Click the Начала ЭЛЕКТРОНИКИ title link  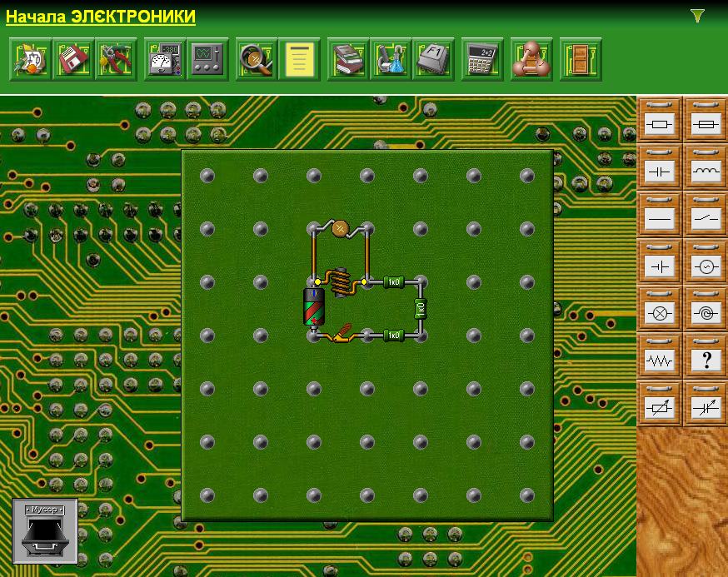[x=100, y=17]
